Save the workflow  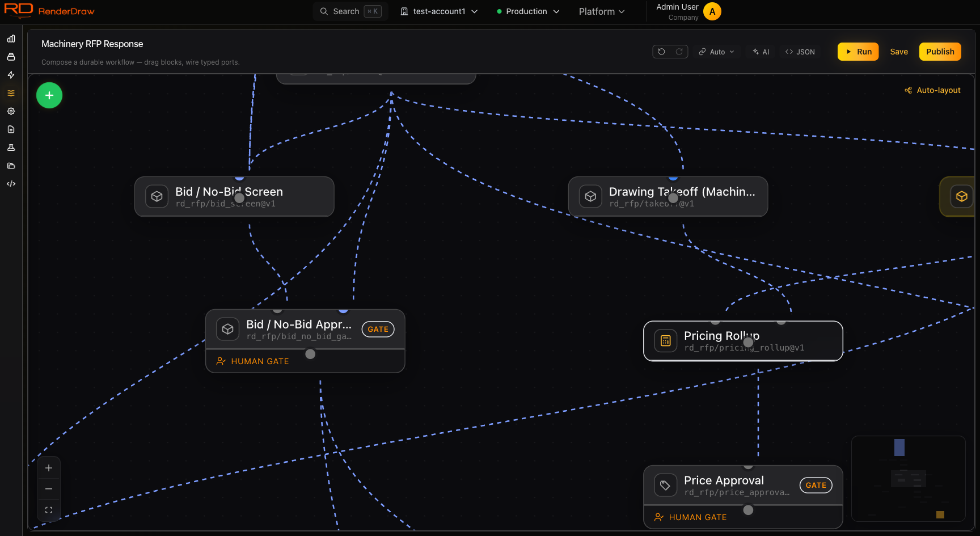[899, 52]
